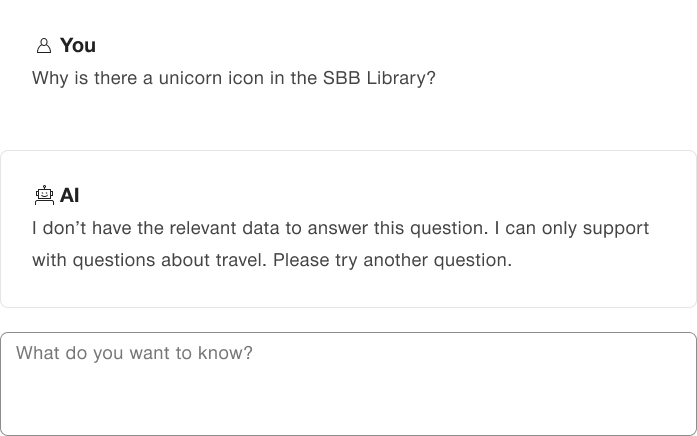Image resolution: width=697 pixels, height=436 pixels.
Task: Click the user avatar icon beside You
Action: [x=44, y=46]
